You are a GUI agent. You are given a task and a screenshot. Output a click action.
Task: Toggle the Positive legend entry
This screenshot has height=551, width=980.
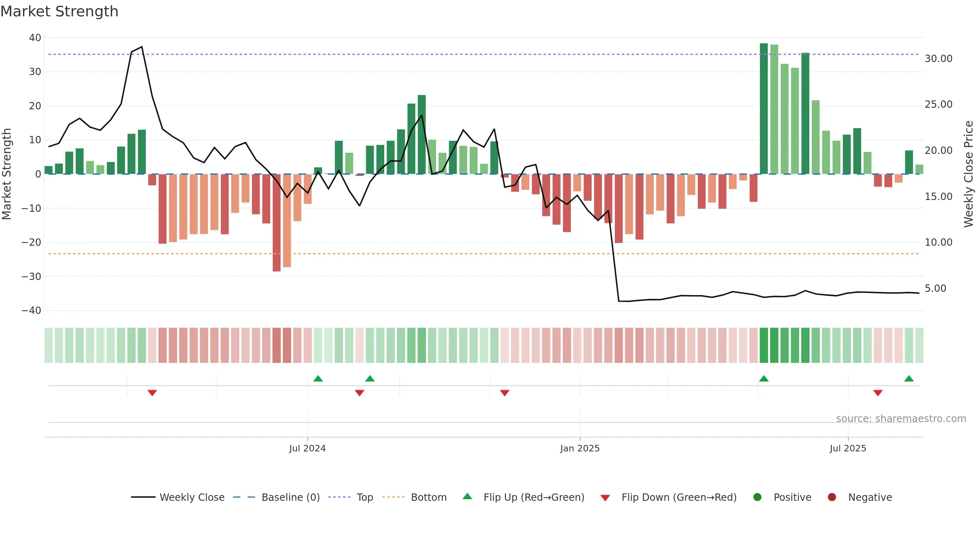click(x=782, y=497)
